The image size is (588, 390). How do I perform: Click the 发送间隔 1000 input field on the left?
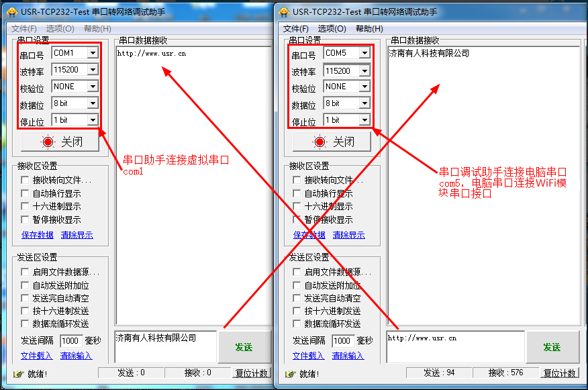tap(70, 341)
